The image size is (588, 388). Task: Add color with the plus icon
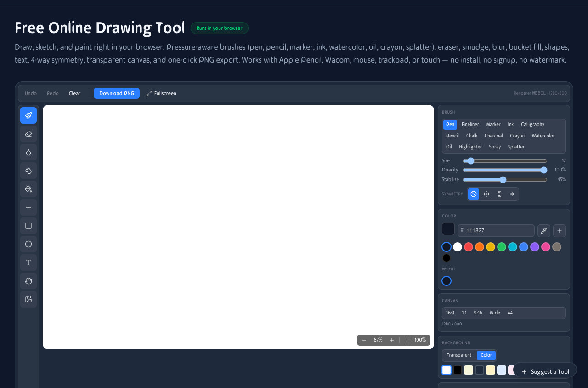[560, 231]
